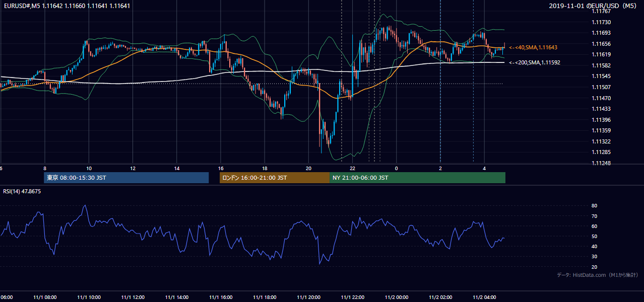The width and height of the screenshot is (644, 302).
Task: Click the 1.11693 price axis label
Action: pyautogui.click(x=601, y=33)
